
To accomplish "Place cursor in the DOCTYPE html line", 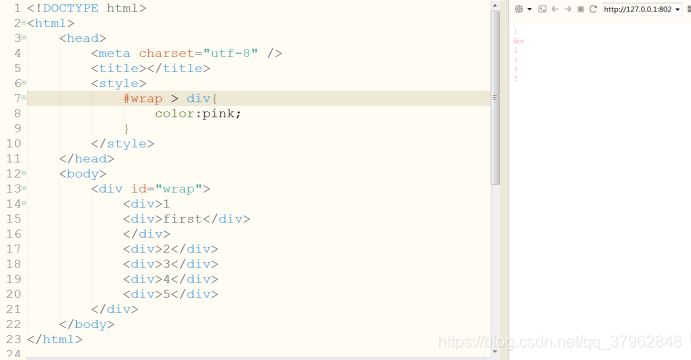I will 86,8.
